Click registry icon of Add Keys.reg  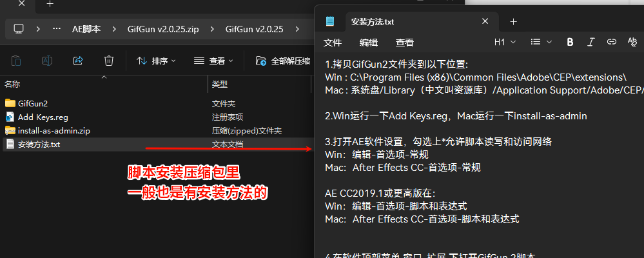(x=10, y=117)
